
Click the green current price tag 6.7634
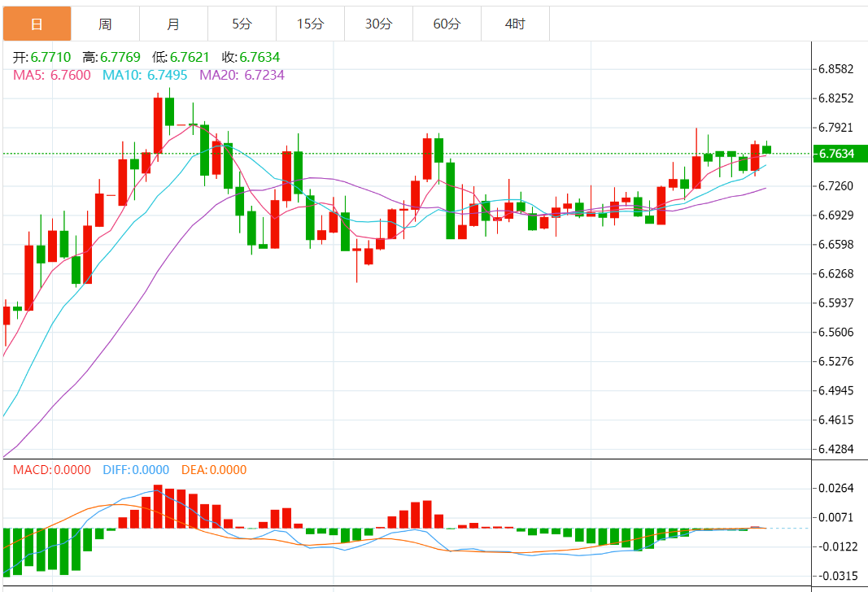(x=840, y=154)
